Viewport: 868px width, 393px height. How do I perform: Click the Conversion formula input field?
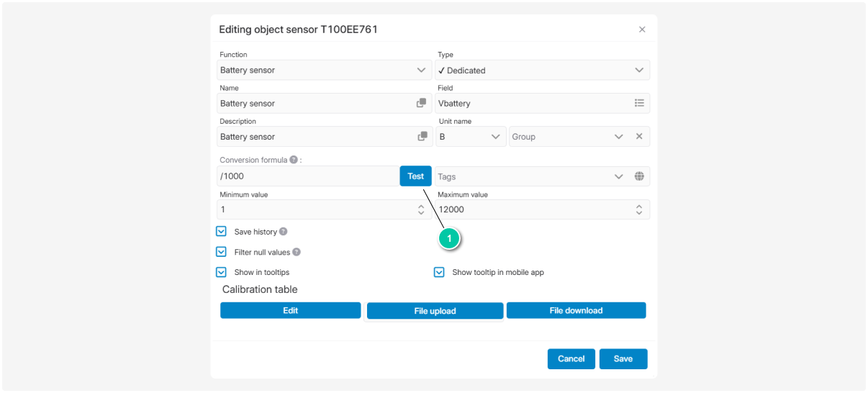pos(307,176)
